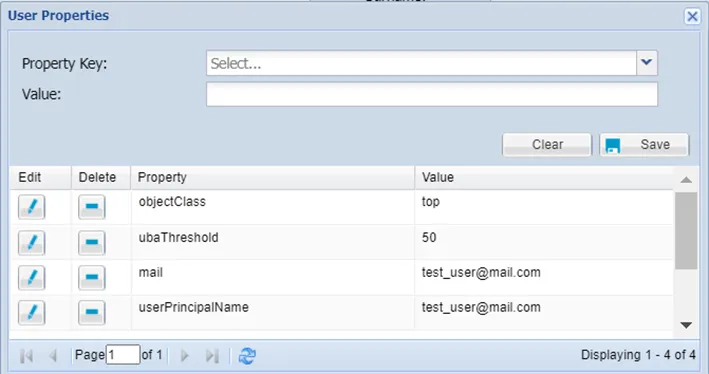Go to the previous page
This screenshot has width=709, height=374.
coord(53,356)
